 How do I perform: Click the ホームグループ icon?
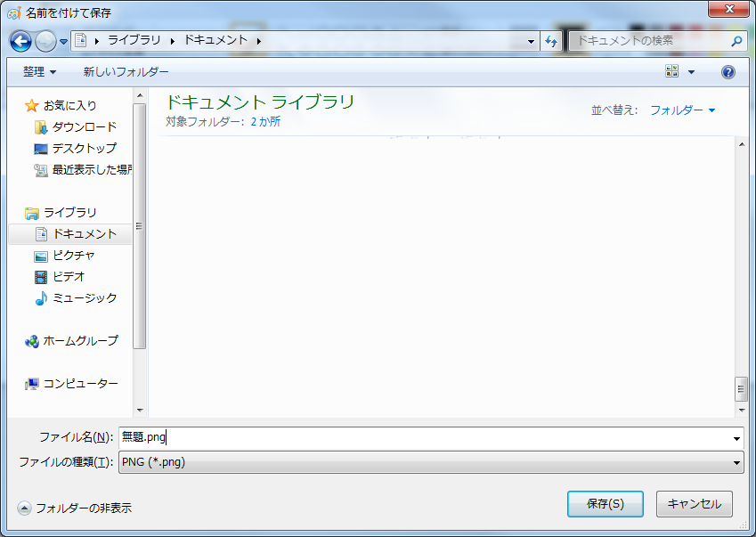[x=32, y=342]
